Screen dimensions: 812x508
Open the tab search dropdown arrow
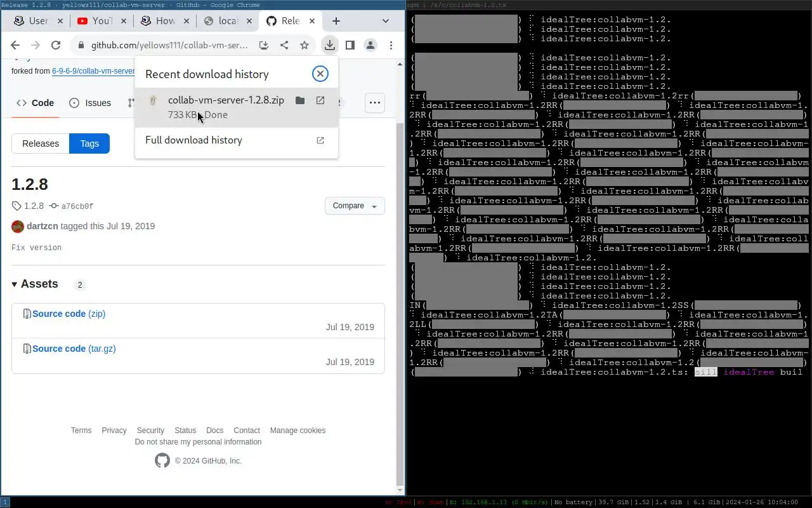click(x=385, y=21)
